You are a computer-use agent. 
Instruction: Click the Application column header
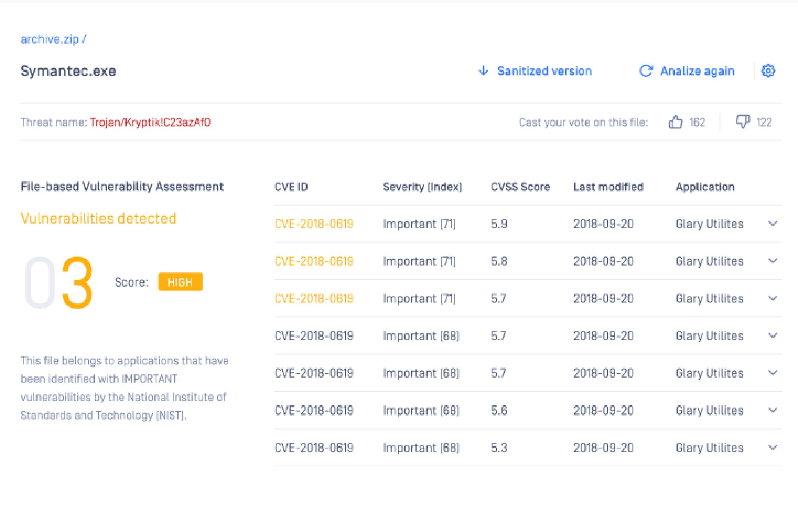click(x=705, y=186)
